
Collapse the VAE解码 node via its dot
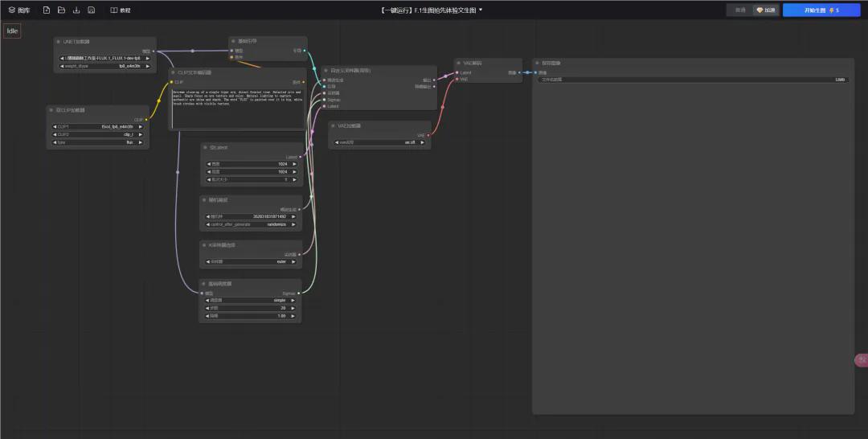pos(457,63)
